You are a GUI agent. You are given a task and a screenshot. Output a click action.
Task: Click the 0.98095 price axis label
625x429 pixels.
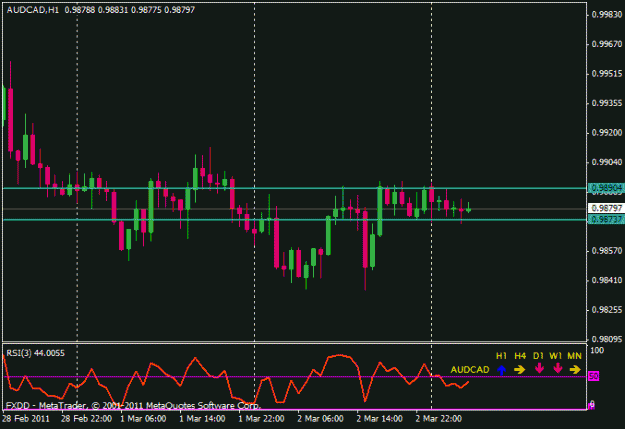(607, 339)
